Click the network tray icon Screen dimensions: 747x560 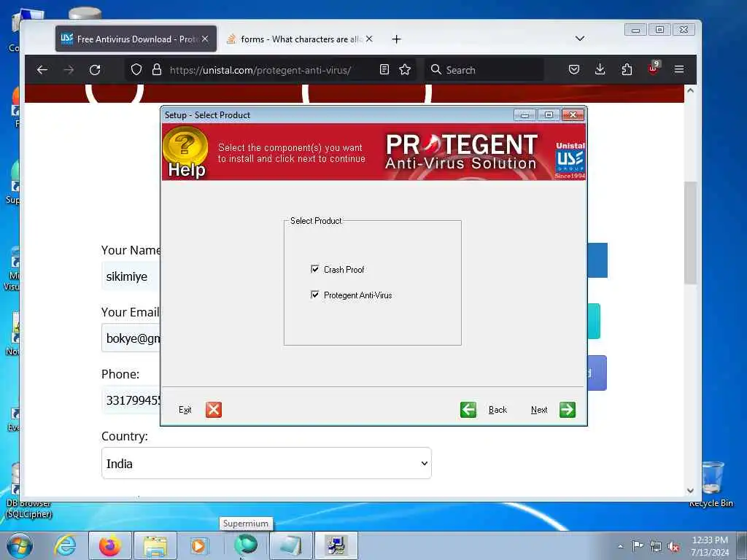[x=656, y=546]
